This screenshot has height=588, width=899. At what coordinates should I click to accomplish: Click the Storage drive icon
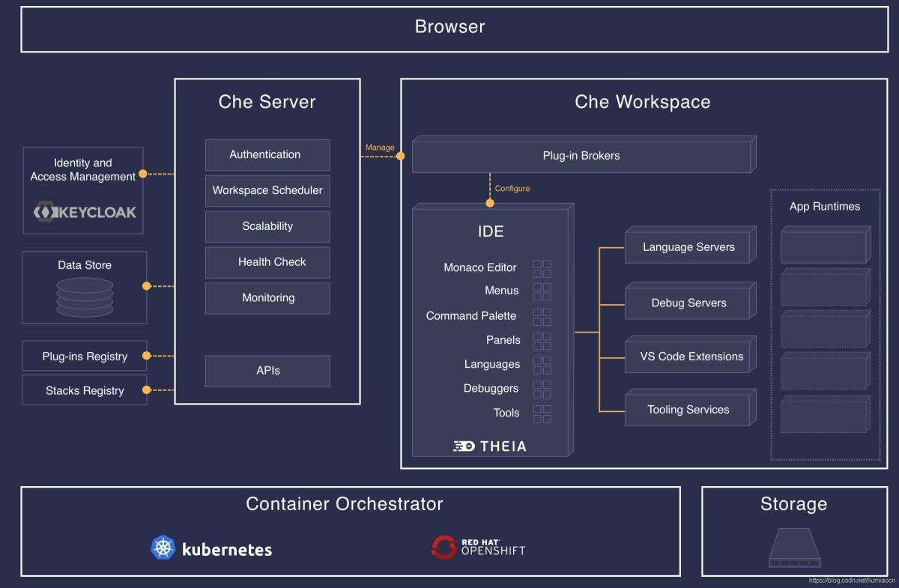[793, 548]
